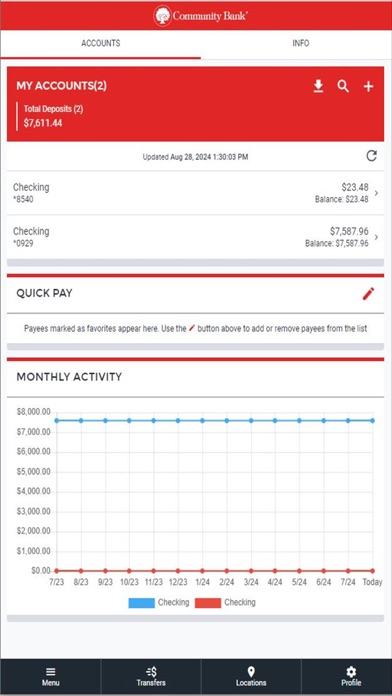Open Profile settings gear
This screenshot has height=696, width=392.
[351, 672]
